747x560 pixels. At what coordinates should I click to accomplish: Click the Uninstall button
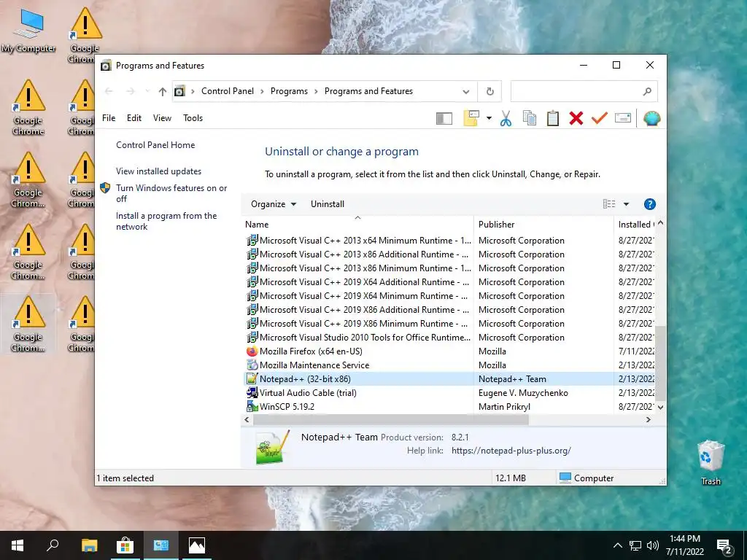pos(328,204)
